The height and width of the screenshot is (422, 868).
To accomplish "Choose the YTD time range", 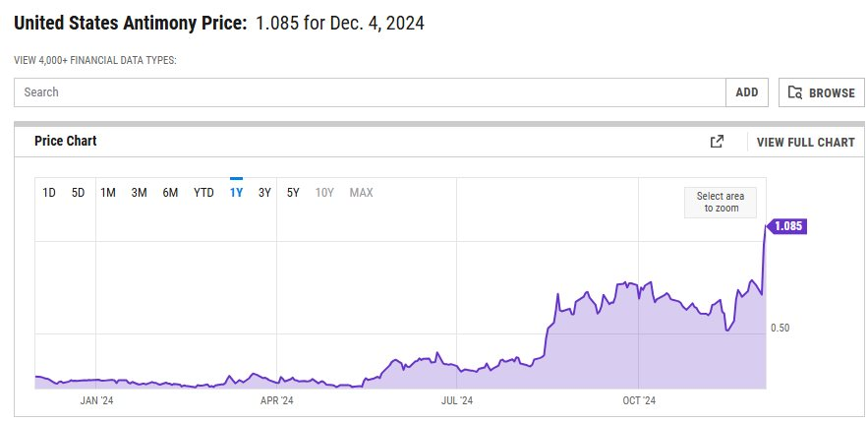I will point(203,193).
